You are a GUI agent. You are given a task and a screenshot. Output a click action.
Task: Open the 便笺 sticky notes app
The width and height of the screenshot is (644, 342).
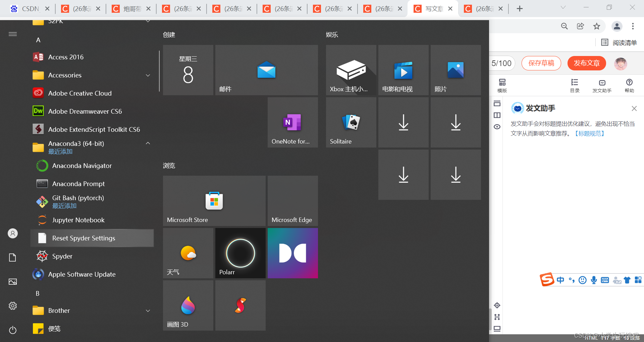tap(92, 329)
